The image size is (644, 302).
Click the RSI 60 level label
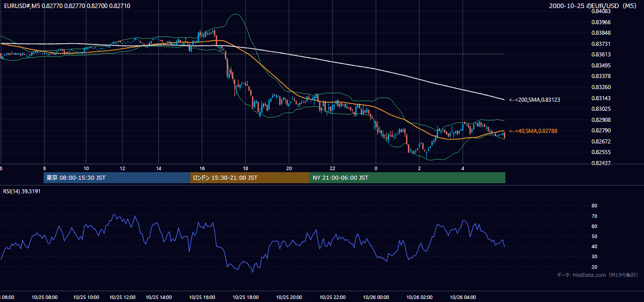tap(594, 226)
